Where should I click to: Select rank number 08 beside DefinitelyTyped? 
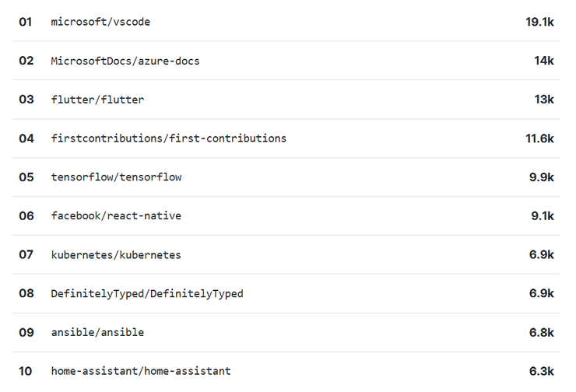(26, 294)
